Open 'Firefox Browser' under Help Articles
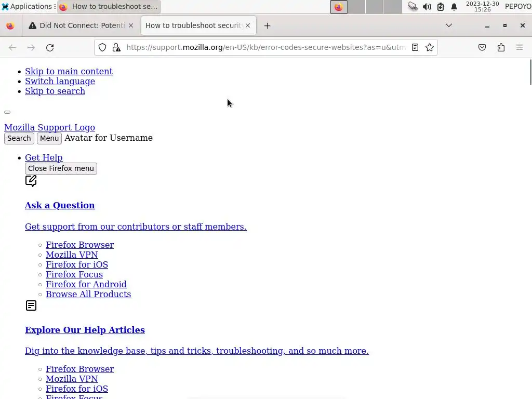 coord(79,369)
